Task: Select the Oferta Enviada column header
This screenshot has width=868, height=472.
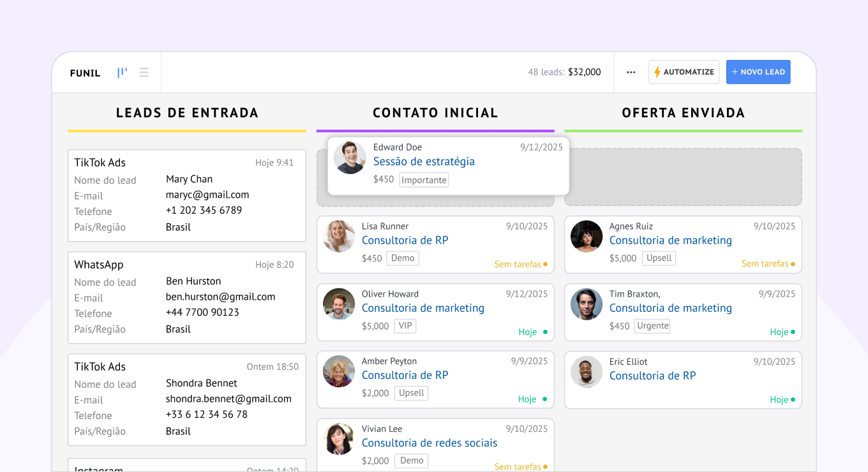Action: coord(683,113)
